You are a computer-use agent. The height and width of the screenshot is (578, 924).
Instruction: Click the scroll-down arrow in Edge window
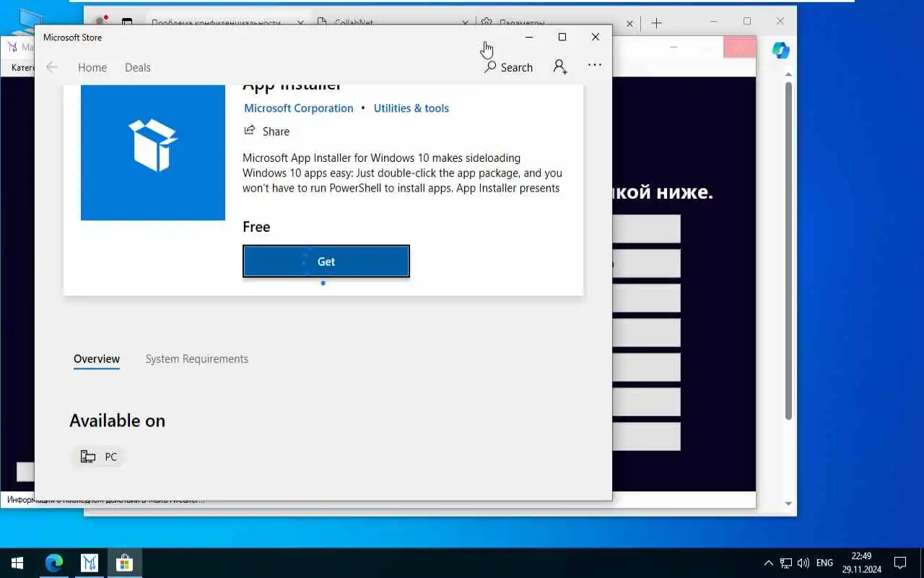[788, 503]
